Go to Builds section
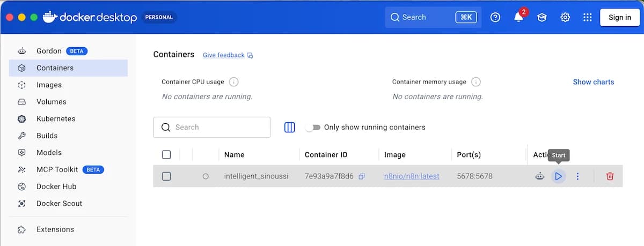This screenshot has height=246, width=644. click(68, 136)
